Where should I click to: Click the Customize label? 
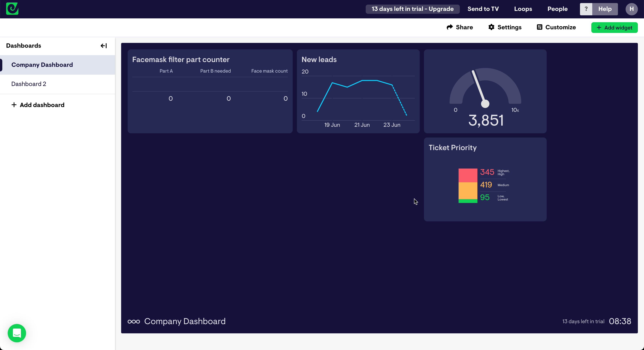560,27
